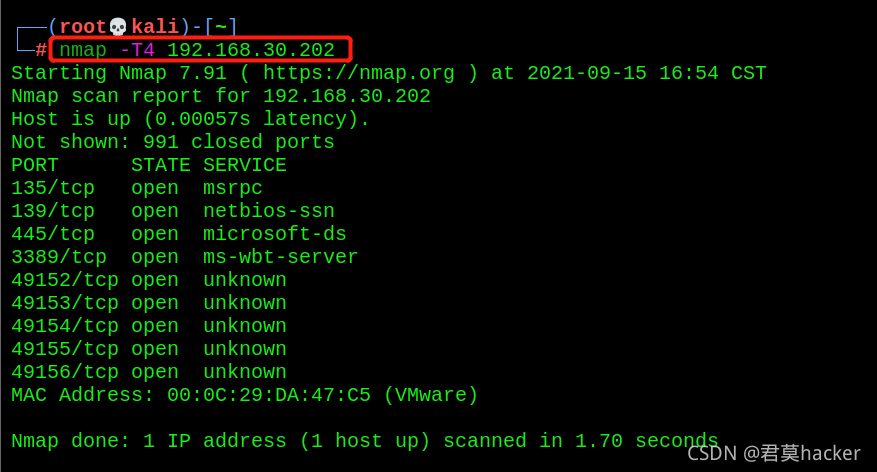Click the MAC address 00:0C:29:DA:47:C5

269,395
